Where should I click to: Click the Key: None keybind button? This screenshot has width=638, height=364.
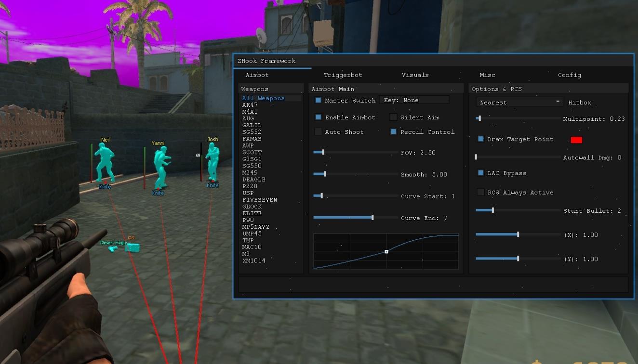[414, 100]
